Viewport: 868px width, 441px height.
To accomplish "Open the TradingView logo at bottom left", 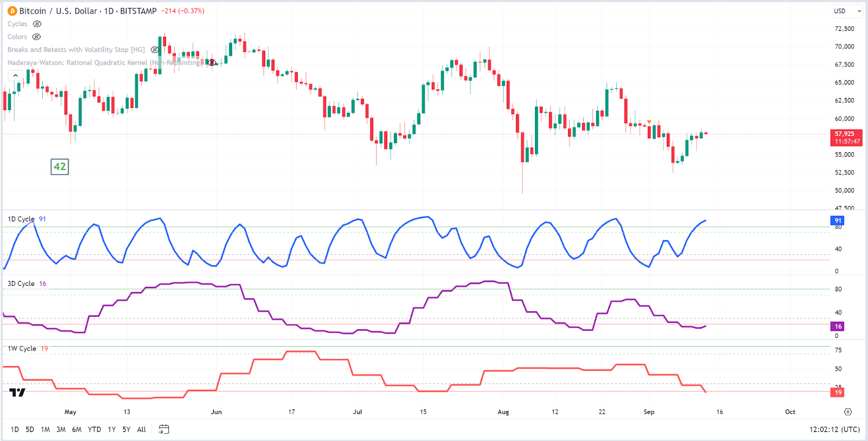I will point(17,392).
